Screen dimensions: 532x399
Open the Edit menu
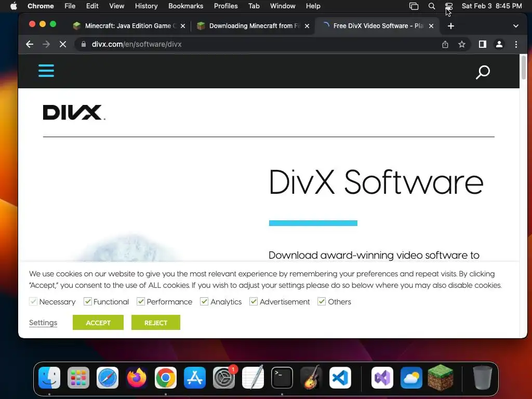coord(92,6)
